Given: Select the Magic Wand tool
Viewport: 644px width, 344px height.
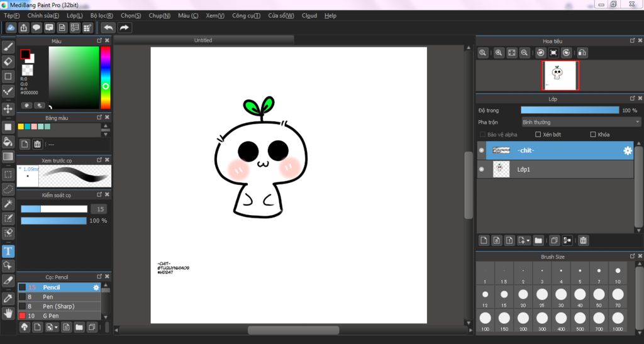Looking at the screenshot, I should [8, 204].
